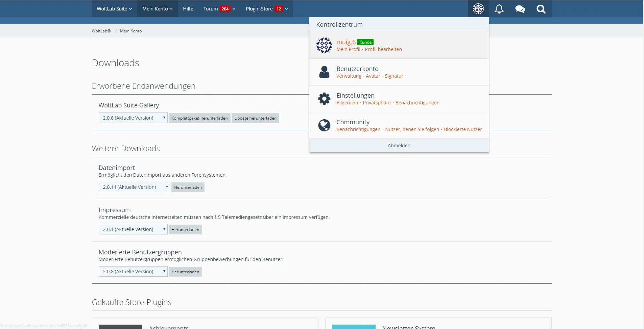Open the Forum menu item
The height and width of the screenshot is (329, 644).
219,9
